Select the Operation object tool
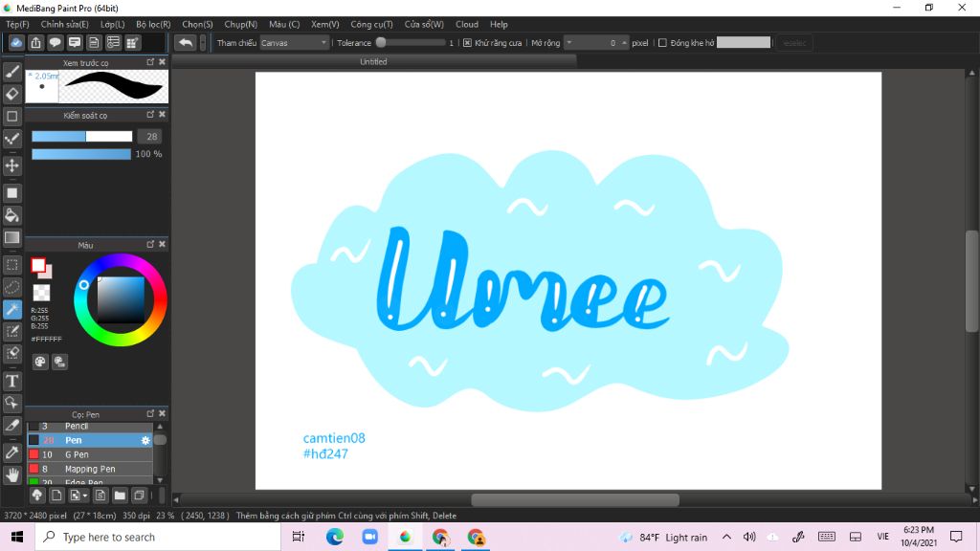The height and width of the screenshot is (551, 980). (x=11, y=403)
